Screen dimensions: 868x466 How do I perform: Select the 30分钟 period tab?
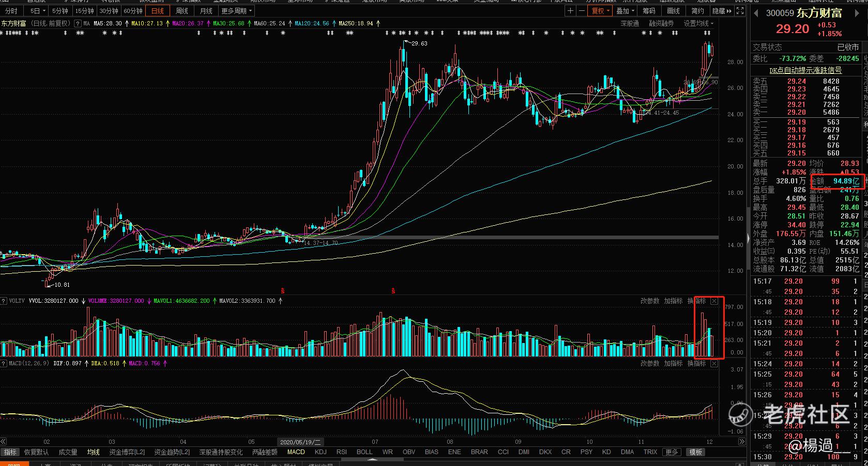pos(109,11)
